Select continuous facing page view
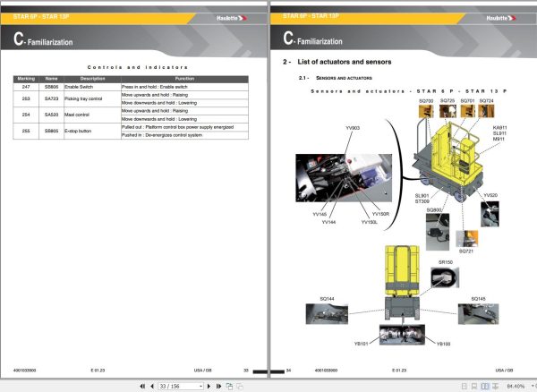Image resolution: width=537 pixels, height=392 pixels. (496, 386)
